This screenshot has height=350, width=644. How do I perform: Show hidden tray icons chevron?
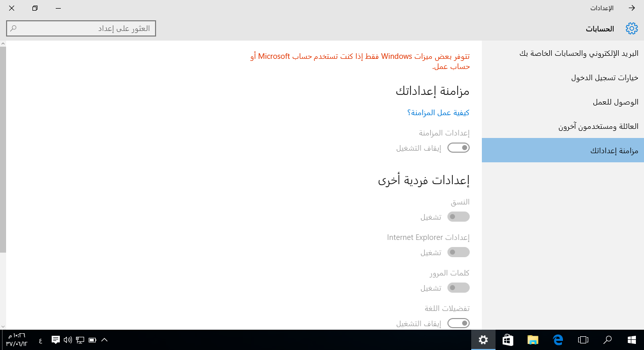point(104,340)
